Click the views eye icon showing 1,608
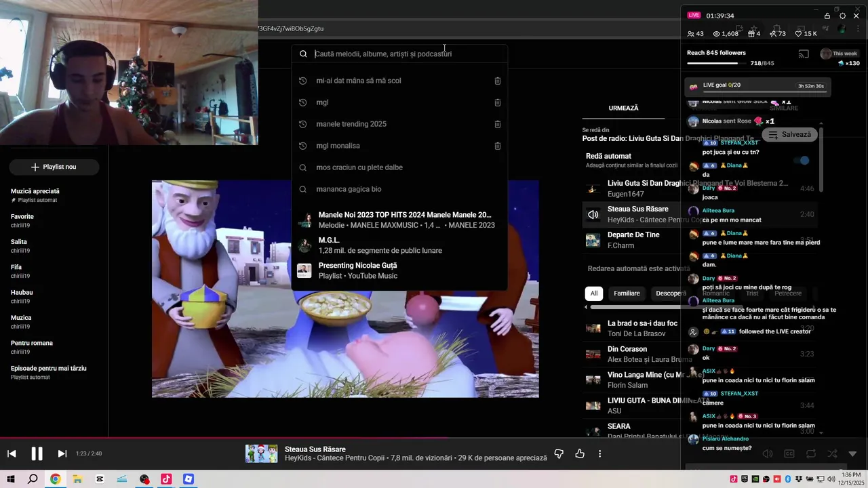This screenshot has height=488, width=868. click(716, 34)
